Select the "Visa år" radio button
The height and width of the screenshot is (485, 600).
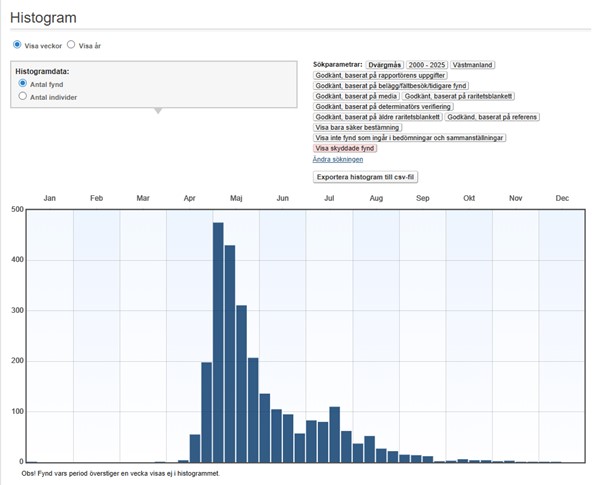[x=71, y=45]
